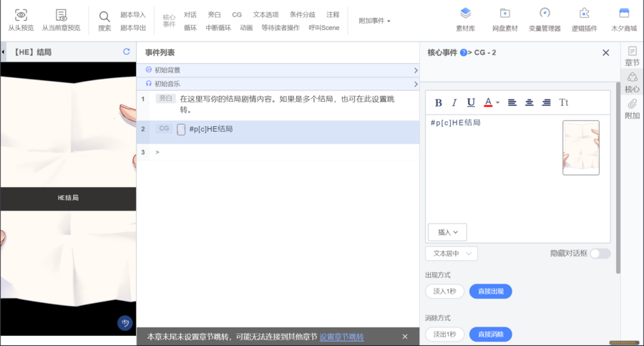Open the font color picker
This screenshot has width=644, height=346.
491,102
